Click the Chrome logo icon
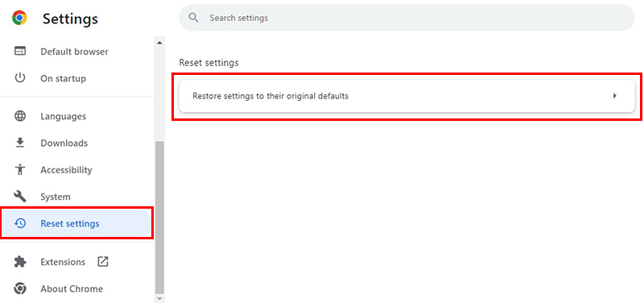644x303 pixels. (19, 18)
